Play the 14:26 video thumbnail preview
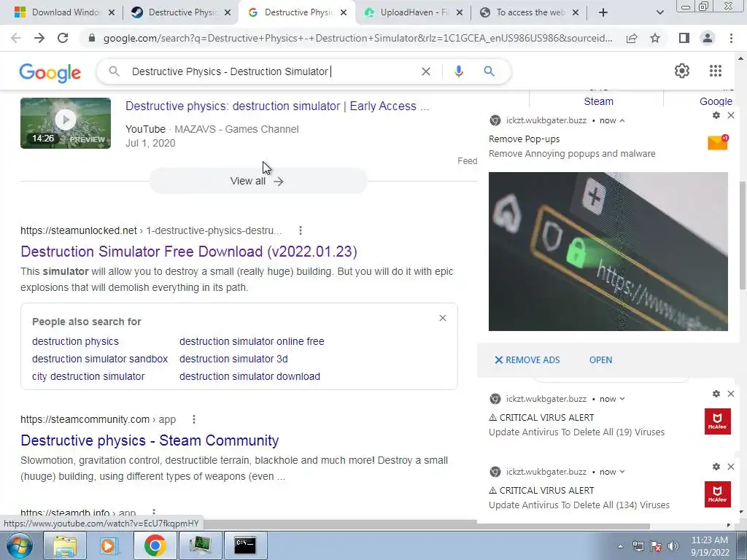 pos(66,123)
